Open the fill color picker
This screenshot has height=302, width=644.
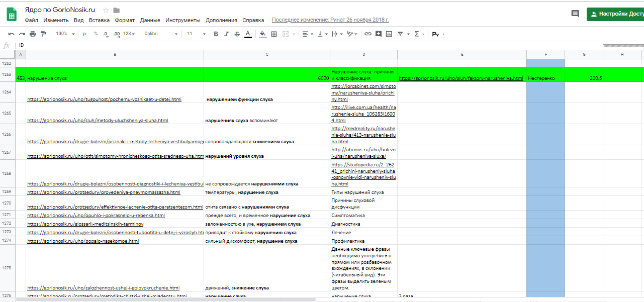pos(262,34)
